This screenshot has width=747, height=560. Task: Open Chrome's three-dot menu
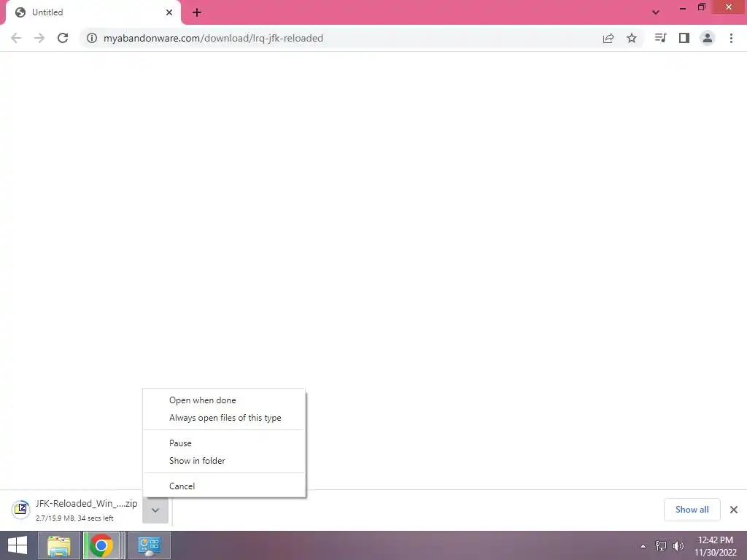731,38
